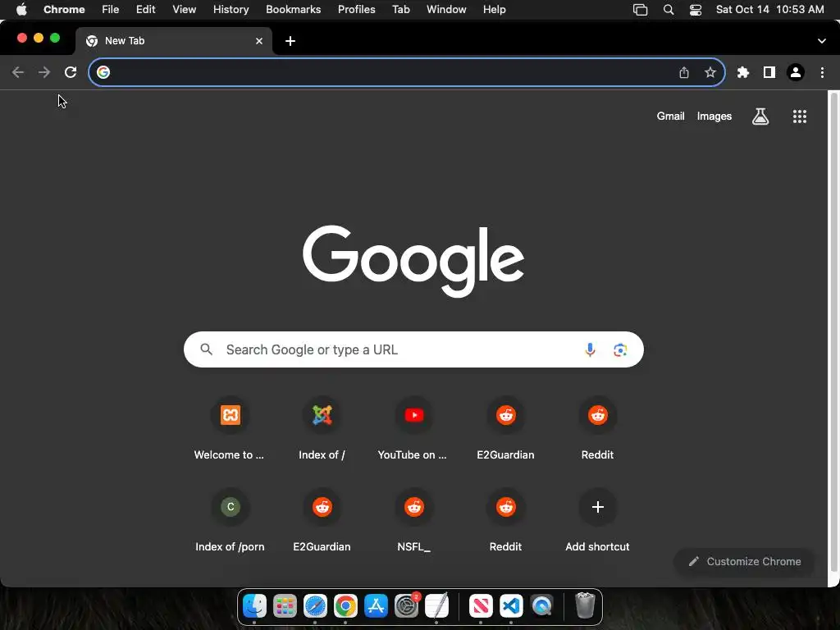Open TextEdit from the Dock
This screenshot has height=630, width=840.
[x=436, y=606]
